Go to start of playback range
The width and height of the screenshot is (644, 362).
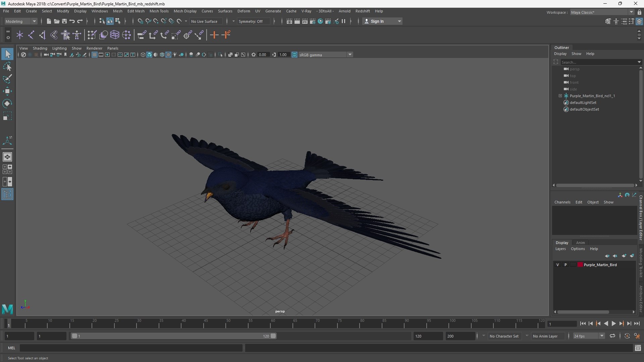coord(583,323)
